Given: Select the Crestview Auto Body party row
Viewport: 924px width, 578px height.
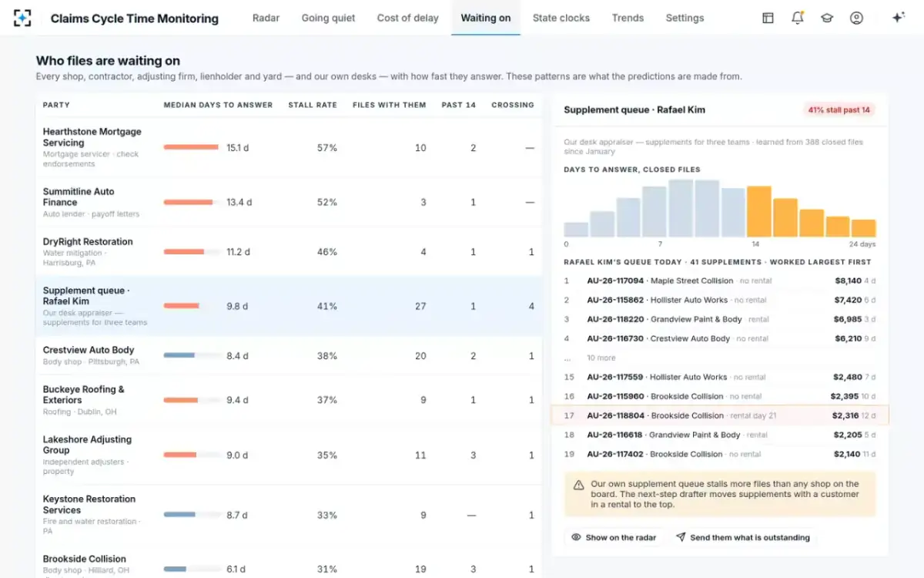Looking at the screenshot, I should click(x=289, y=355).
